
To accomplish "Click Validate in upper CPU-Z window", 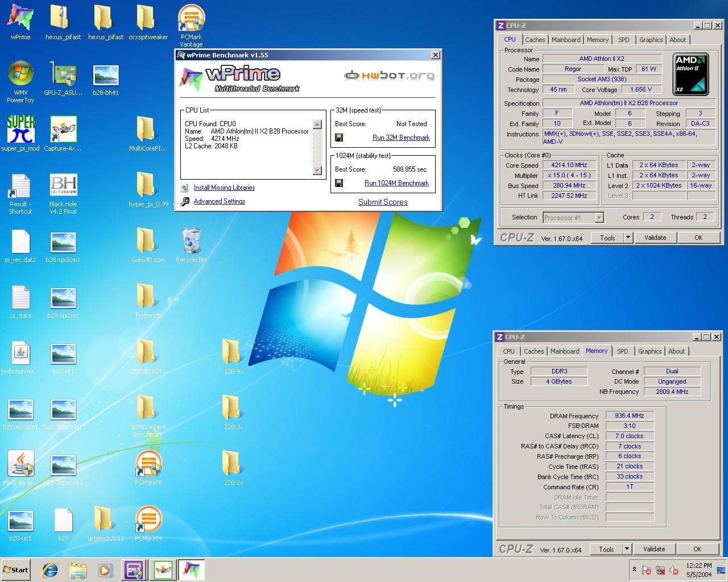I will [655, 238].
